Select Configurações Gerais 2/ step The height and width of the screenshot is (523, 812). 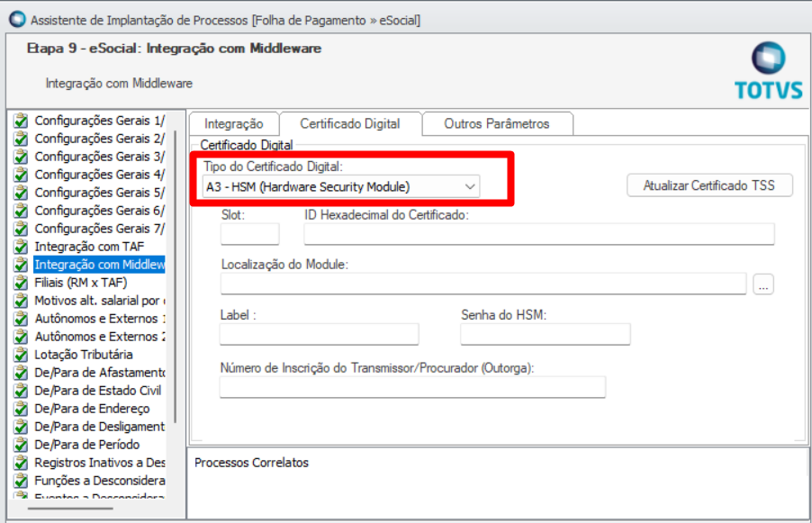click(99, 139)
